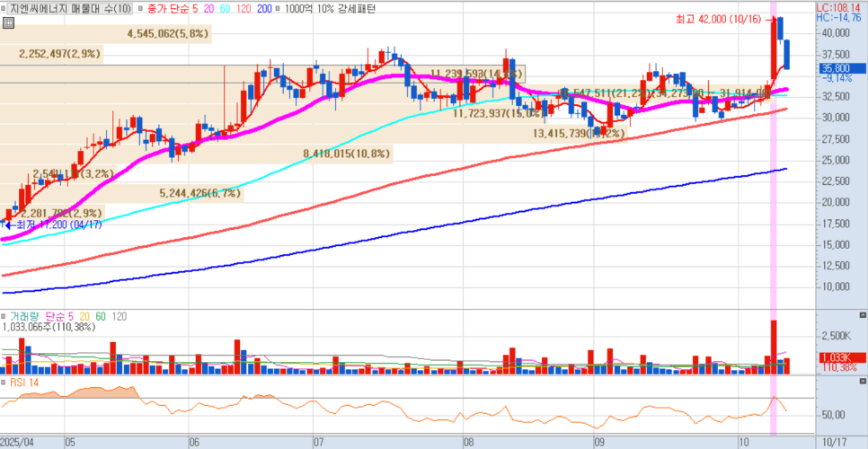Screen dimensions: 868x449
Task: Click volume bar label 4,545,062(5.8%)
Action: 168,34
